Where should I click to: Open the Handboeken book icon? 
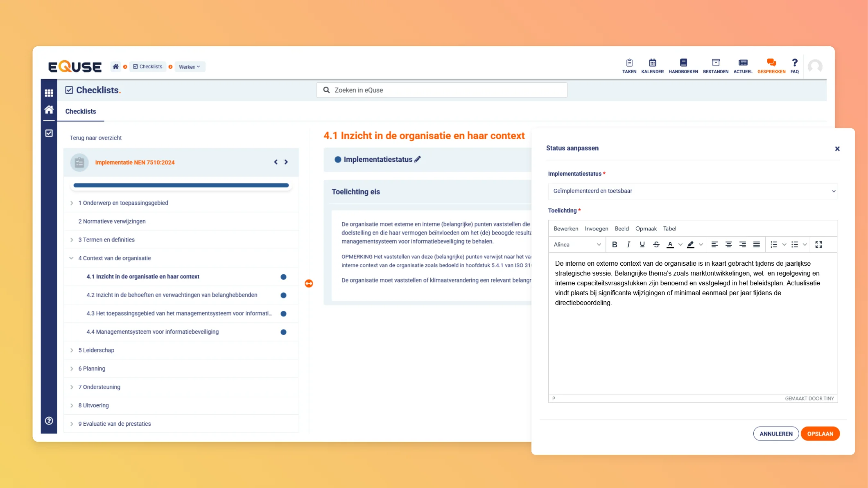point(683,63)
